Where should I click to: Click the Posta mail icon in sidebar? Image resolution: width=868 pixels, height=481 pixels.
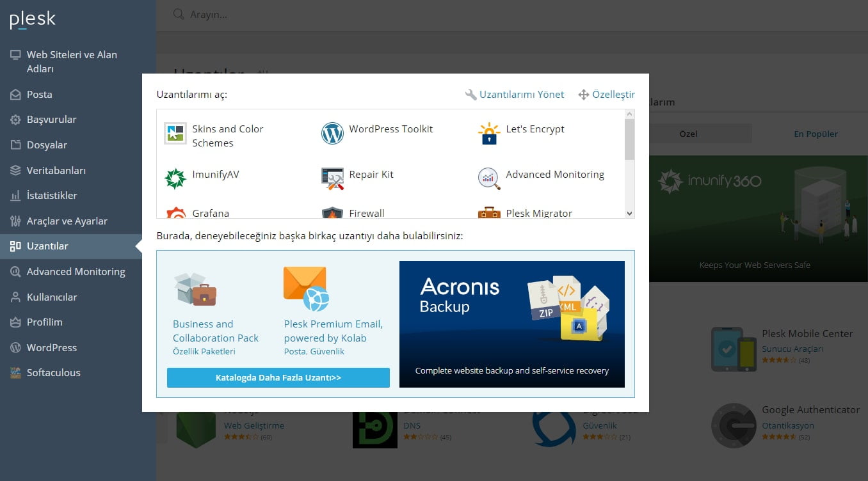coord(15,95)
